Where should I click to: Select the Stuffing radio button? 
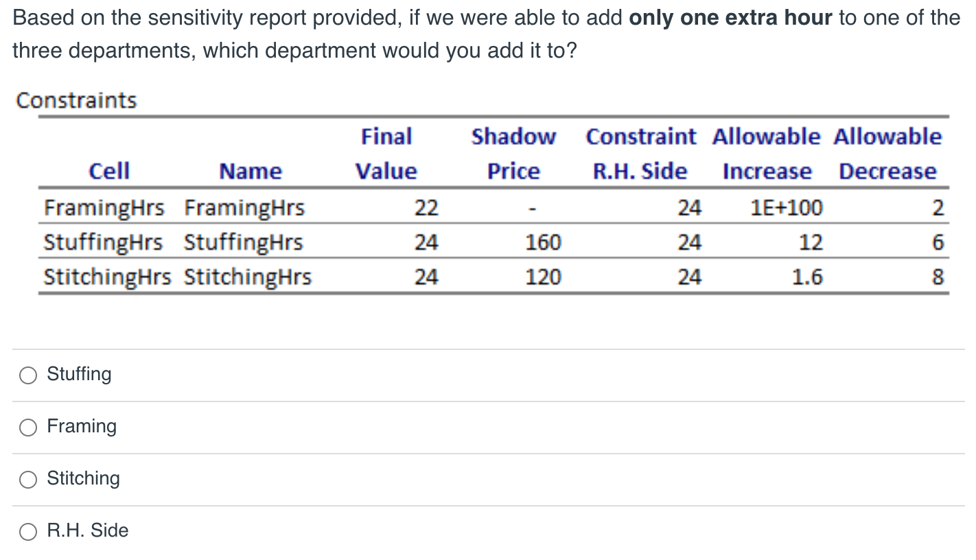point(28,375)
